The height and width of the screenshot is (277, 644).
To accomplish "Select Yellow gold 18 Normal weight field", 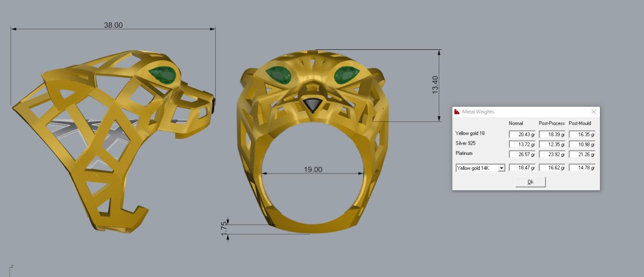I will (x=522, y=134).
